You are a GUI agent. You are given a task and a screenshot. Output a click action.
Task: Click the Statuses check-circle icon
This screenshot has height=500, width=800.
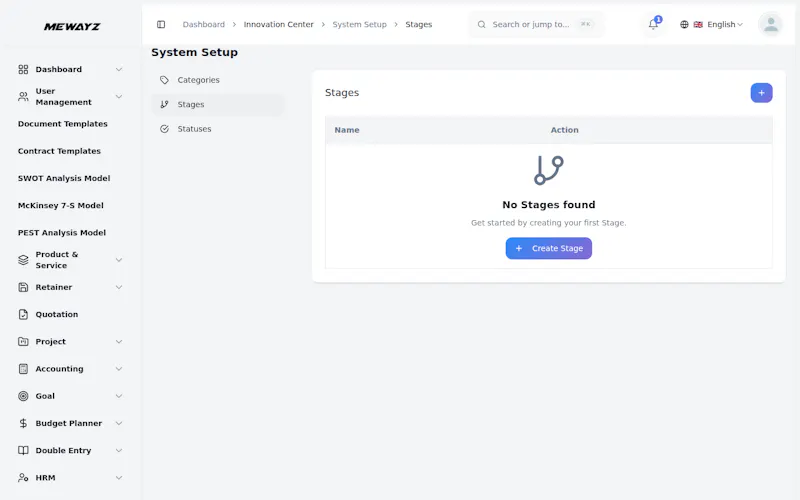(164, 129)
